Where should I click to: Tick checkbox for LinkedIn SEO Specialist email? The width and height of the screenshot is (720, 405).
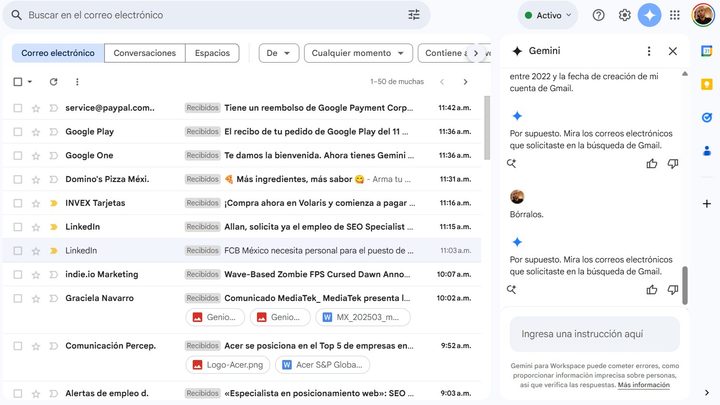tap(17, 227)
